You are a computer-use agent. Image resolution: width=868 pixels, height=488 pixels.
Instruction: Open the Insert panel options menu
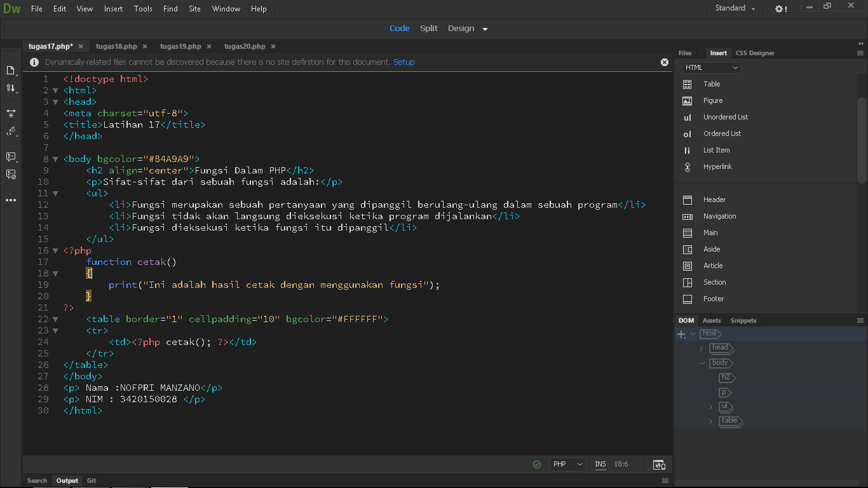tap(860, 53)
